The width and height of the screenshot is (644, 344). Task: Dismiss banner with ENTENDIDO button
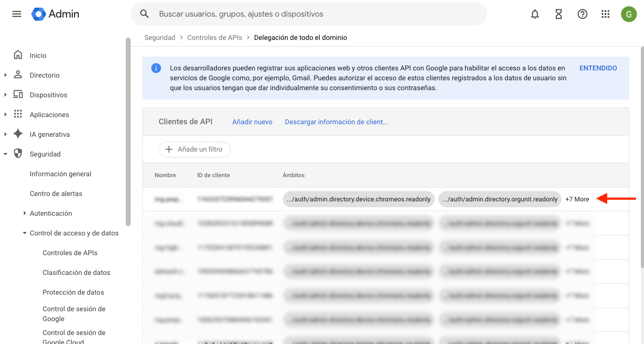point(598,68)
